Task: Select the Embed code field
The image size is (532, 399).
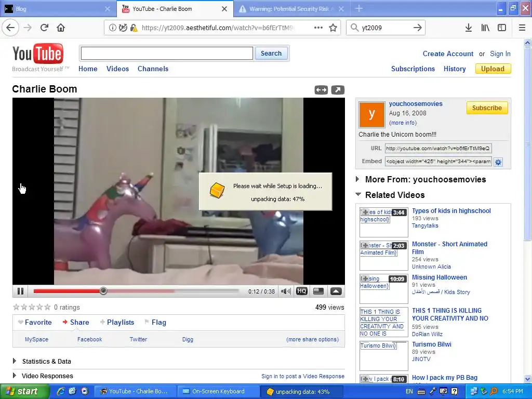Action: (x=438, y=162)
